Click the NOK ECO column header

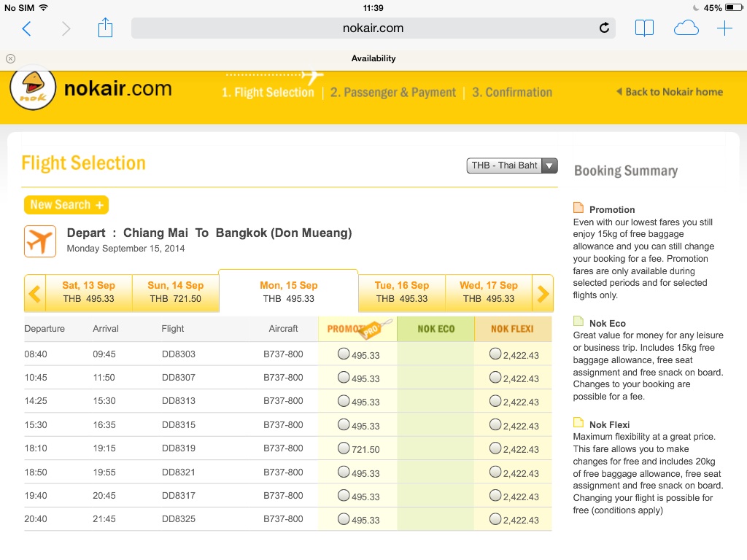pos(436,329)
